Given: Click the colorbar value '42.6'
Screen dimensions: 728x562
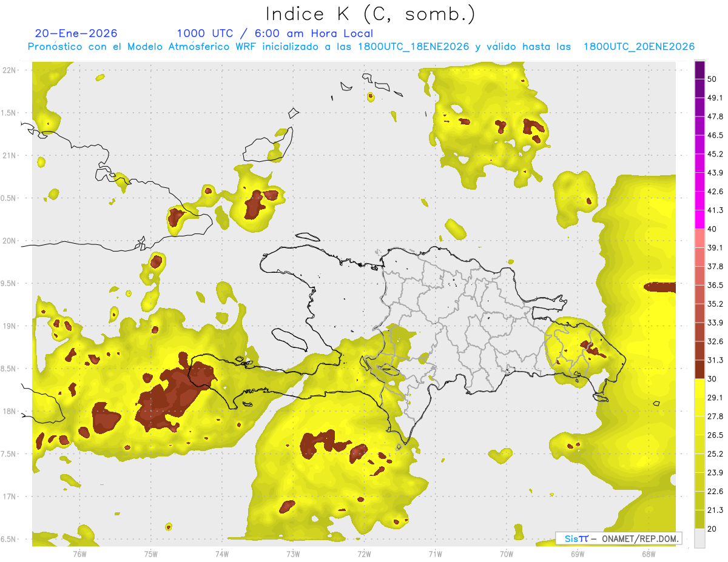Looking at the screenshot, I should coord(716,192).
